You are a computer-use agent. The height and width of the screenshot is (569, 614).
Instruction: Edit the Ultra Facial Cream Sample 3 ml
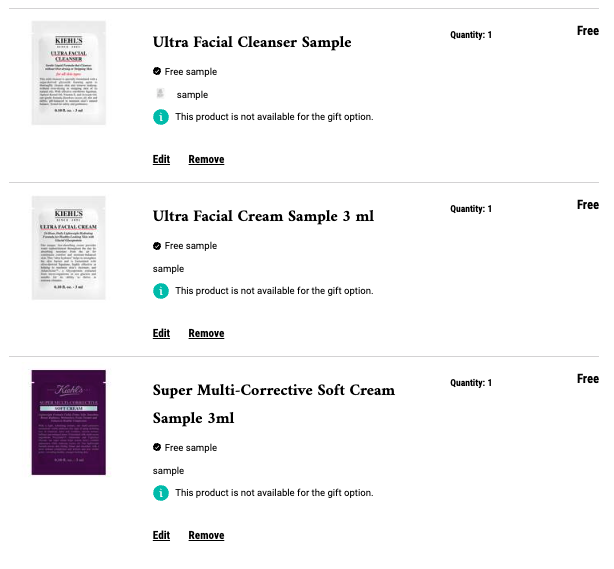pos(161,333)
